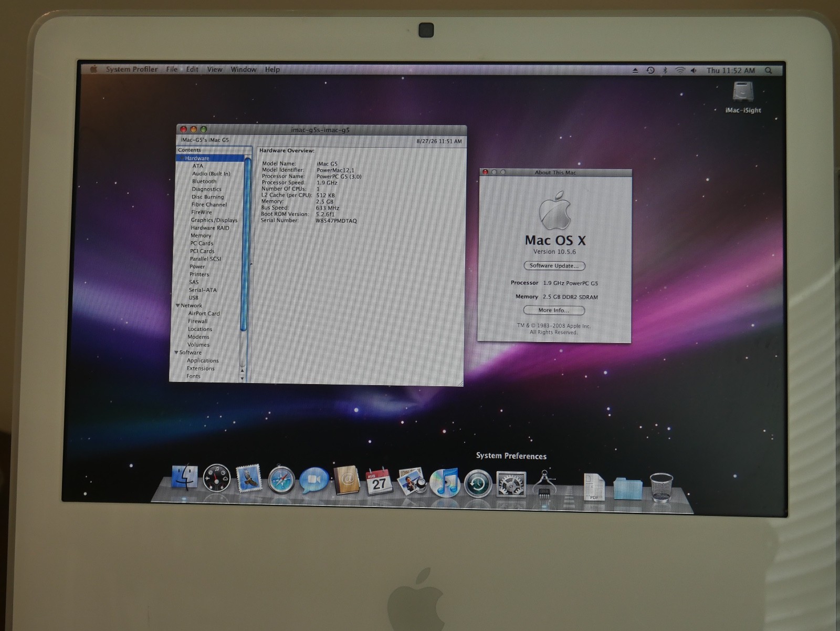Launch Safari compass icon

tap(281, 480)
